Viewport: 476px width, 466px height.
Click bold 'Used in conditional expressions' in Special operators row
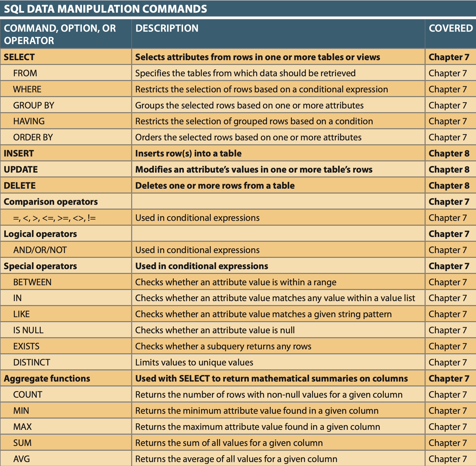202,266
